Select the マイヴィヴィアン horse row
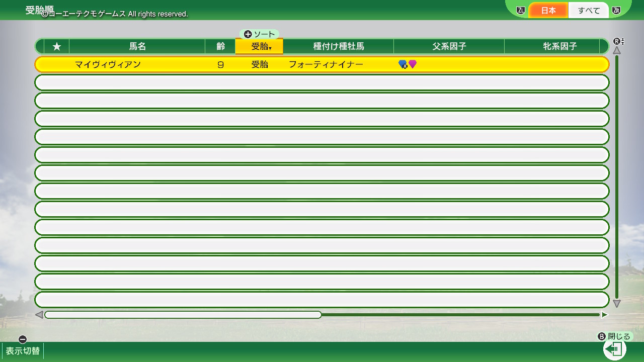Screen dimensions: 644x362 [x=322, y=64]
